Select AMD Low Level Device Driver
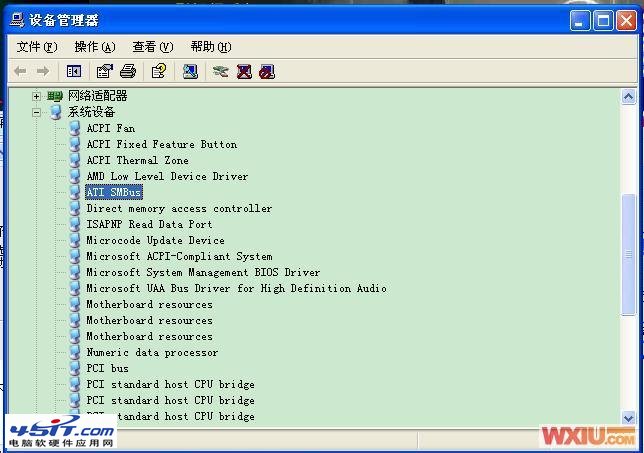The width and height of the screenshot is (644, 453). tap(167, 177)
